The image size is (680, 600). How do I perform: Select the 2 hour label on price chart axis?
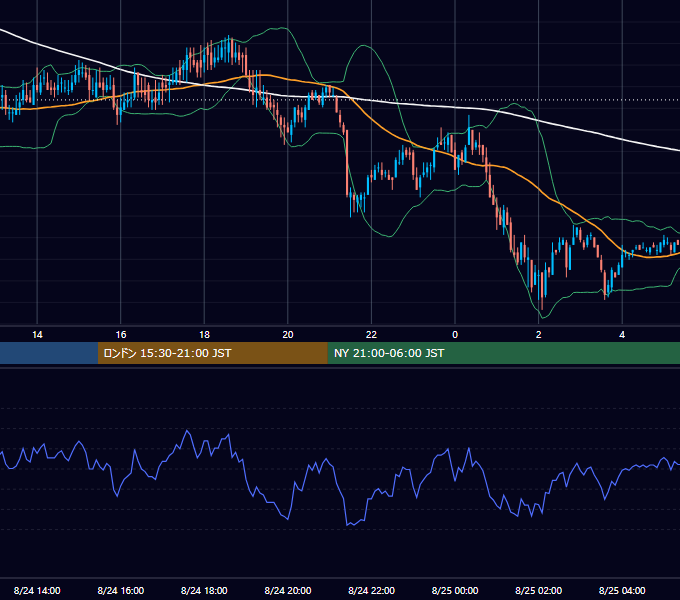(x=539, y=335)
